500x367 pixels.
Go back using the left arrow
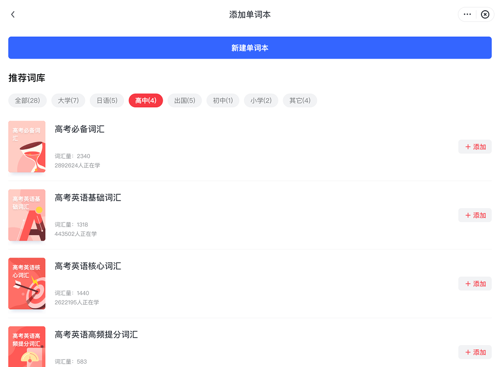coord(13,14)
